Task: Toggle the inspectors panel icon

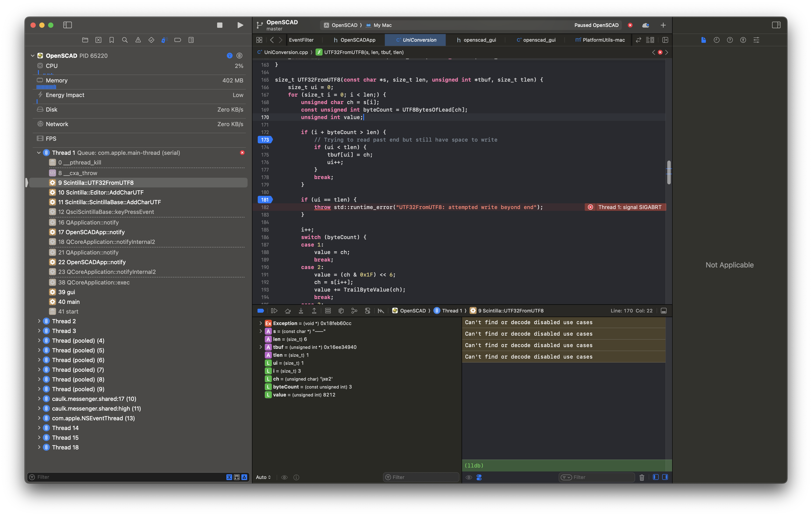Action: [776, 25]
